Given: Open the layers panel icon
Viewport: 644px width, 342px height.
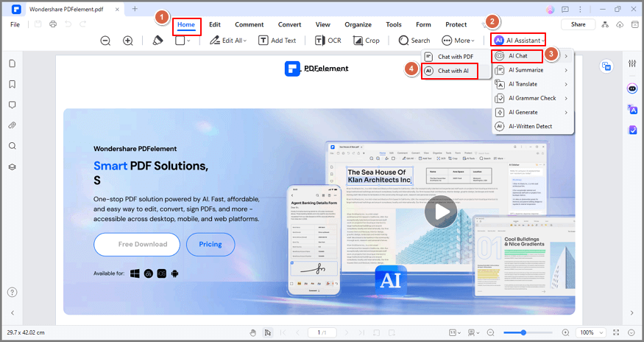Looking at the screenshot, I should [13, 167].
